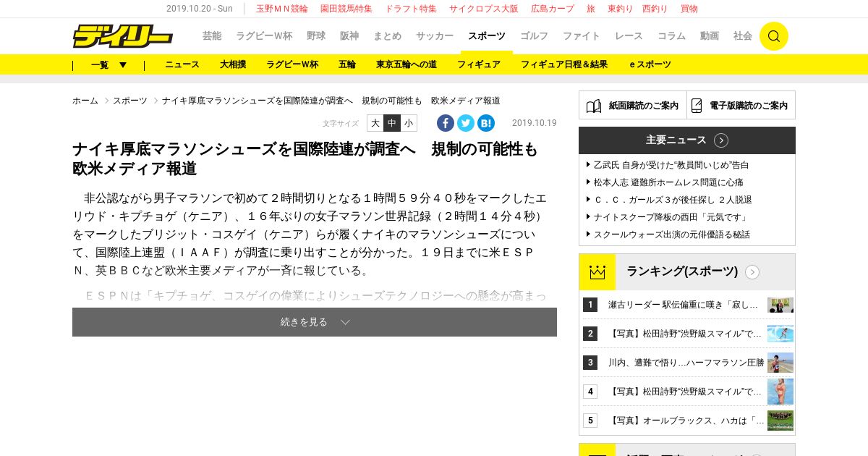Viewport: 868px width, 456px height.
Task: Open the 動画 section tab
Action: tap(710, 35)
